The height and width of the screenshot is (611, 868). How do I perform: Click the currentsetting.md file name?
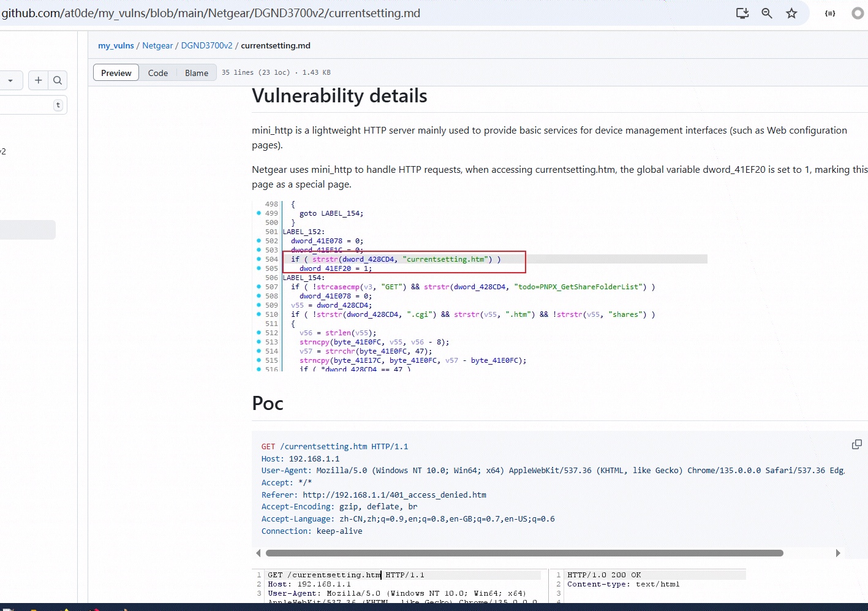(276, 45)
